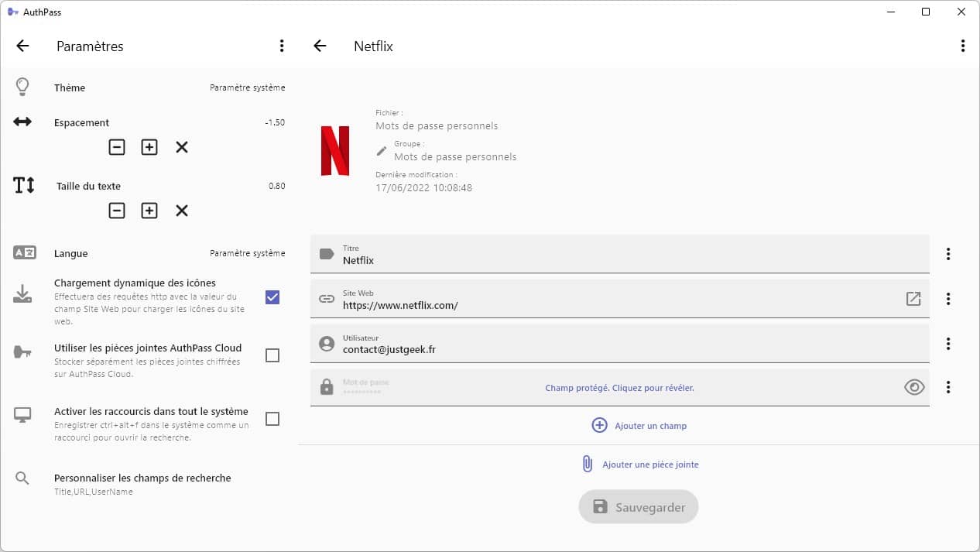Image resolution: width=980 pixels, height=552 pixels.
Task: Click the Thème lightbulb icon
Action: 23,87
